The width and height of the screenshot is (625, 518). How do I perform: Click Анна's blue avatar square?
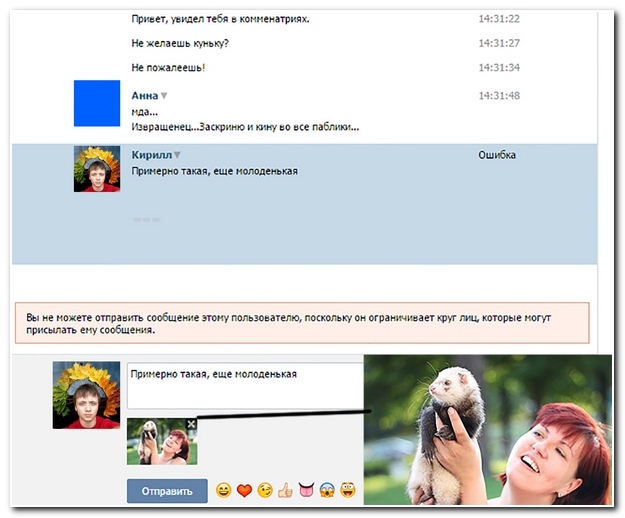pyautogui.click(x=97, y=104)
